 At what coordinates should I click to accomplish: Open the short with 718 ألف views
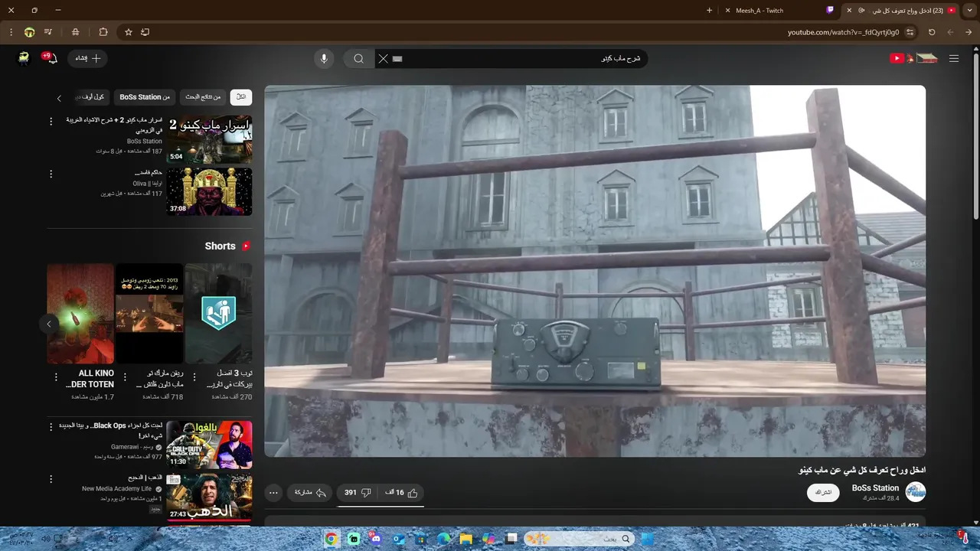[149, 314]
